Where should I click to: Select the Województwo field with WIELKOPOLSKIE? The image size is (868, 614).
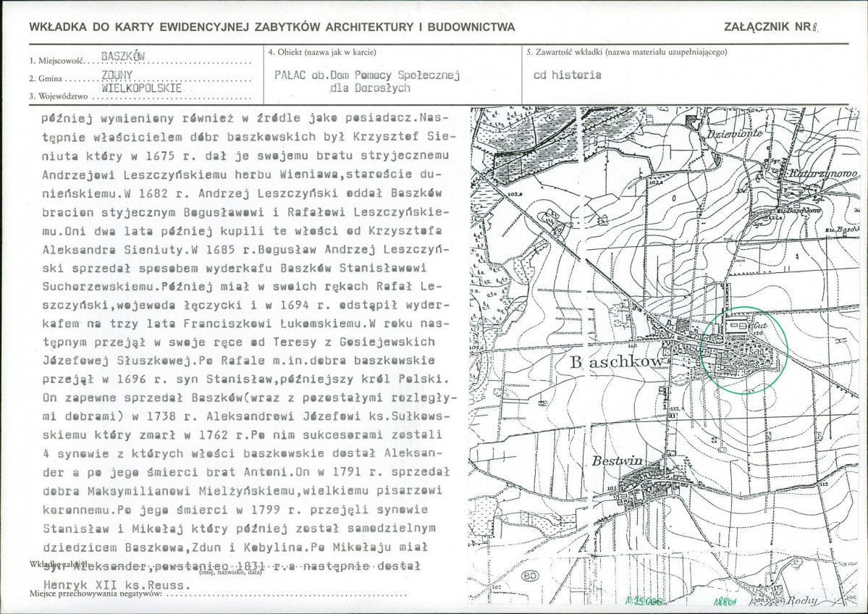click(x=140, y=93)
